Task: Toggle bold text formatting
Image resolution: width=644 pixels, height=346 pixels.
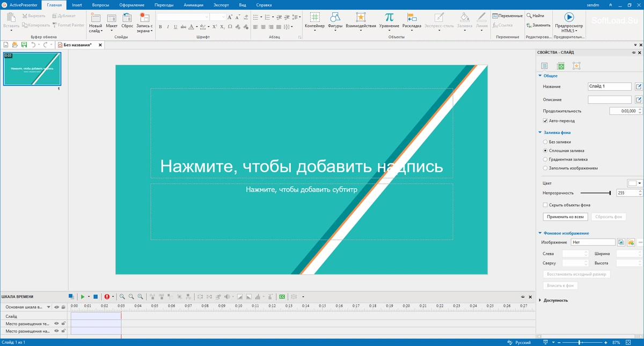Action: (160, 26)
